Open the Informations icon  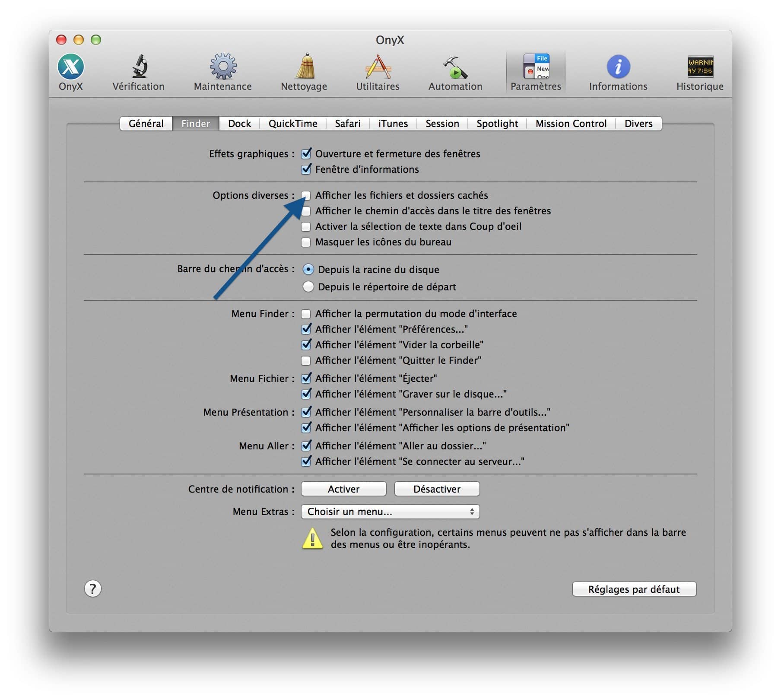618,72
